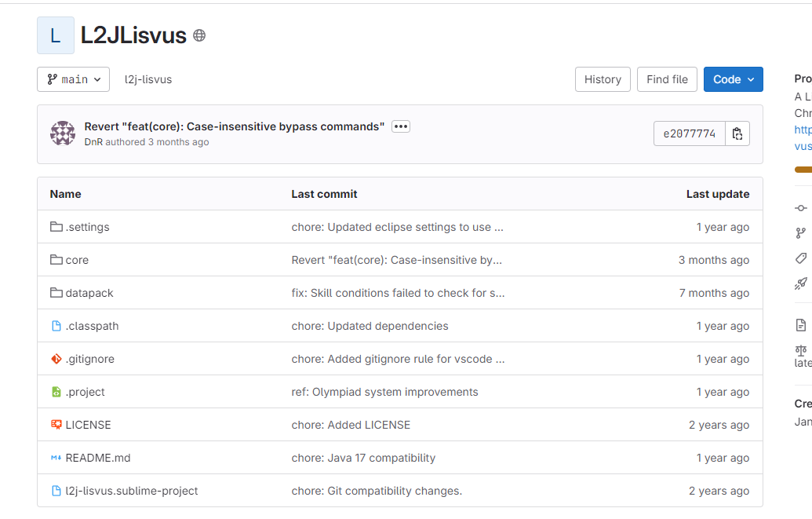Click the language usage color bar
The image size is (812, 519).
tap(803, 169)
